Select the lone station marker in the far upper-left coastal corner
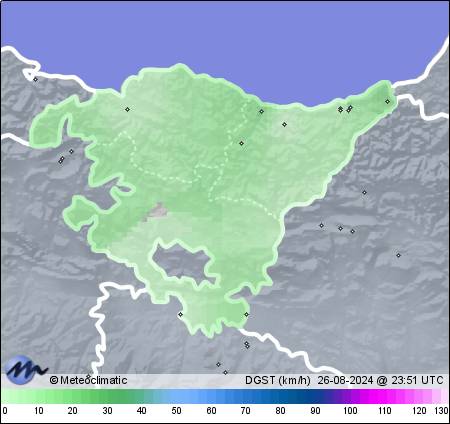Viewport: 450px width, 424px height. click(36, 79)
